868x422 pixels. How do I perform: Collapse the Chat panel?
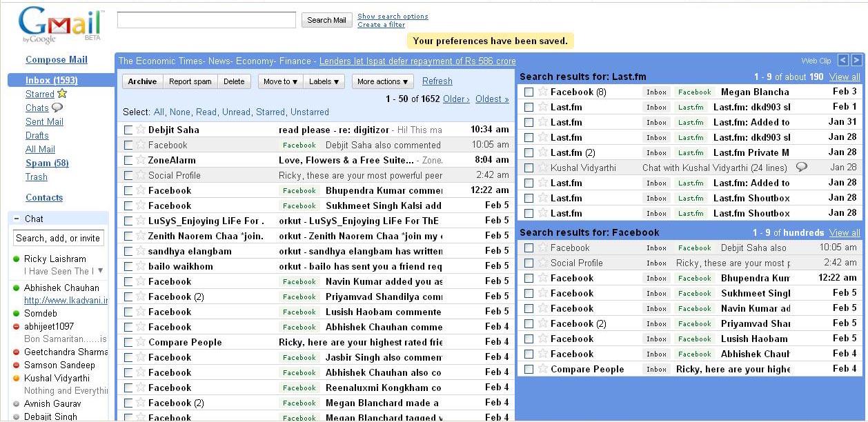[16, 219]
